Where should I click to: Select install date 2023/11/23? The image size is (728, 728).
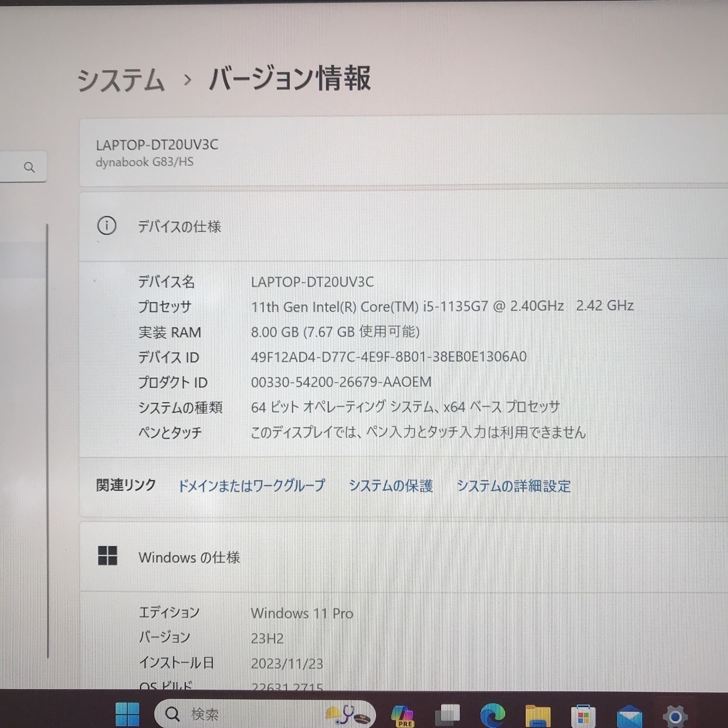[287, 664]
